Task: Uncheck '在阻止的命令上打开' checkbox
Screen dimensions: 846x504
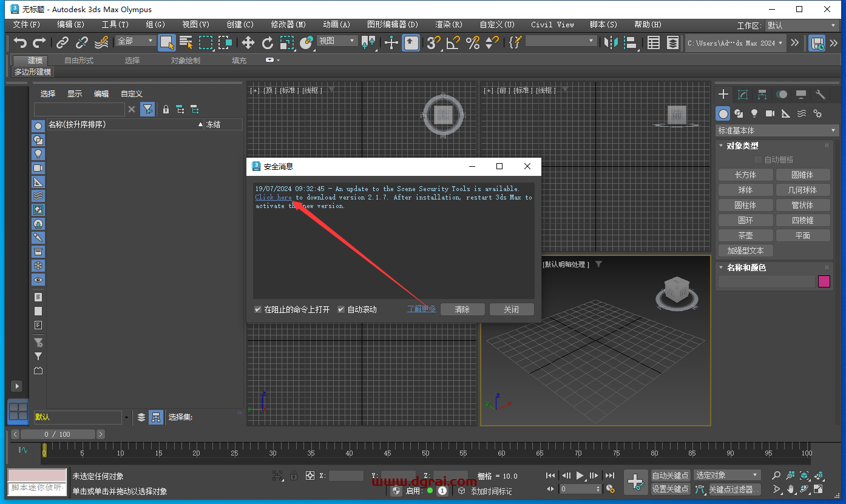Action: pyautogui.click(x=258, y=309)
